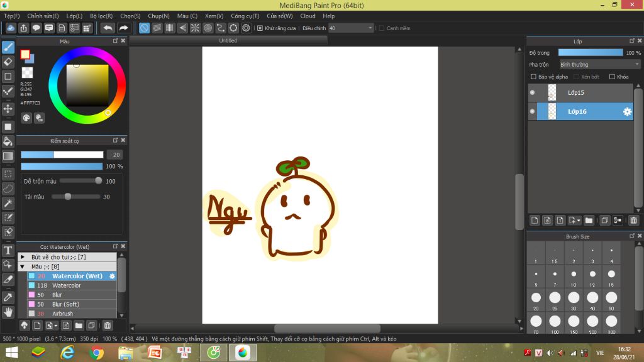The width and height of the screenshot is (644, 362).
Task: Hide the Lớp16 layer visibility dot
Action: point(532,111)
